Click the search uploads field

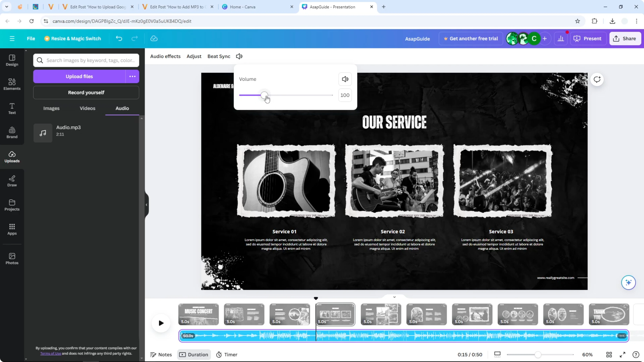pyautogui.click(x=86, y=60)
